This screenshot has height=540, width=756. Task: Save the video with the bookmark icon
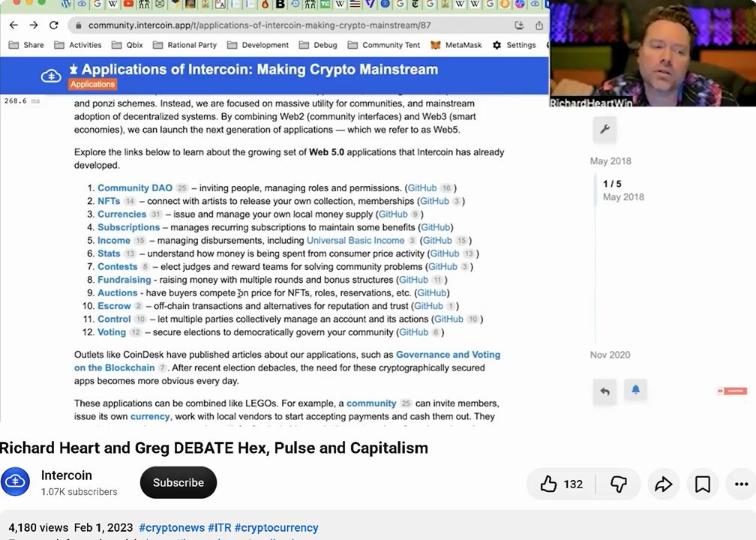703,484
